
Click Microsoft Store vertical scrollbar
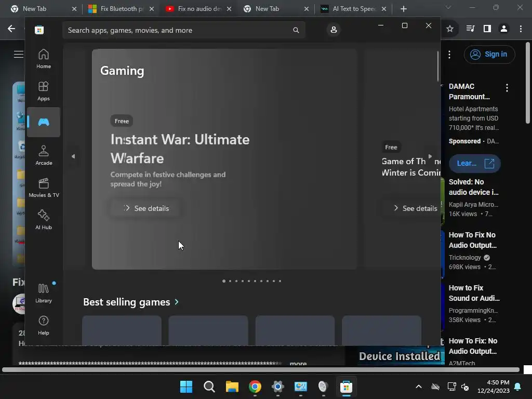[x=437, y=66]
